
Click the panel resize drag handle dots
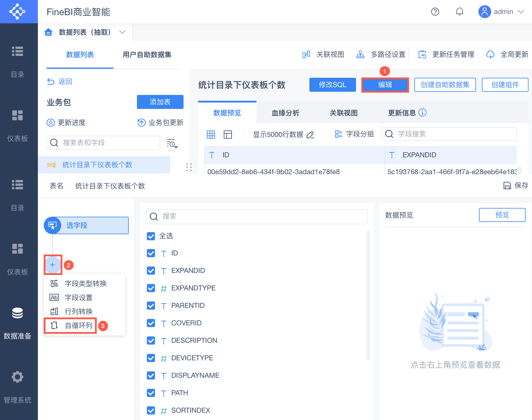(x=189, y=167)
